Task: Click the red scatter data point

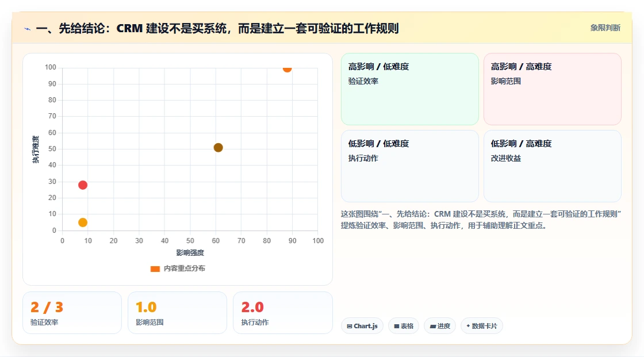Action: point(83,185)
